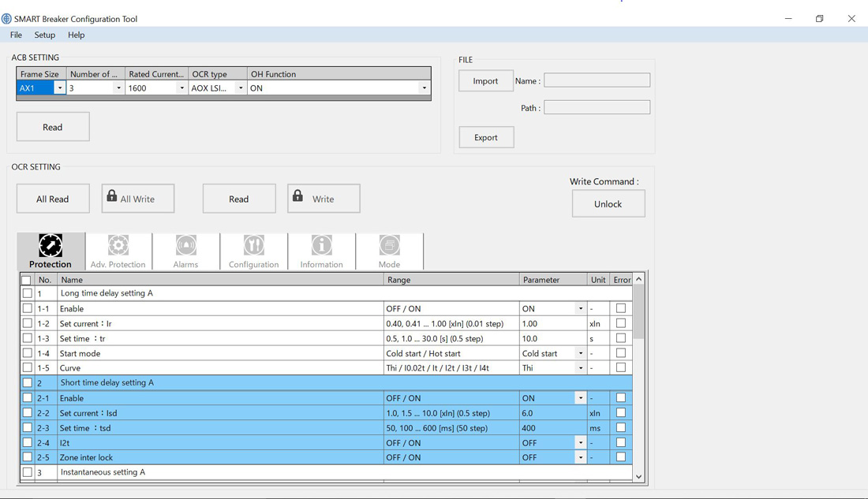
Task: Click the table vertical scrollbar thumb
Action: (x=639, y=311)
